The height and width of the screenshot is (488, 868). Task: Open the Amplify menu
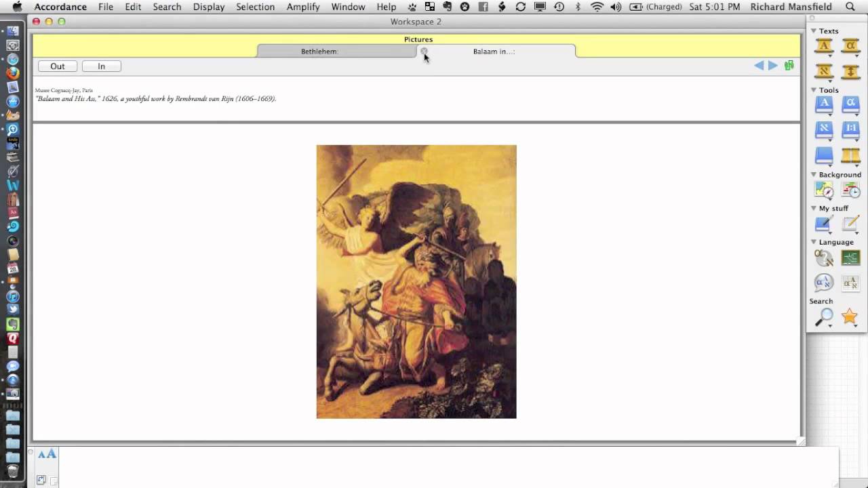tap(303, 7)
